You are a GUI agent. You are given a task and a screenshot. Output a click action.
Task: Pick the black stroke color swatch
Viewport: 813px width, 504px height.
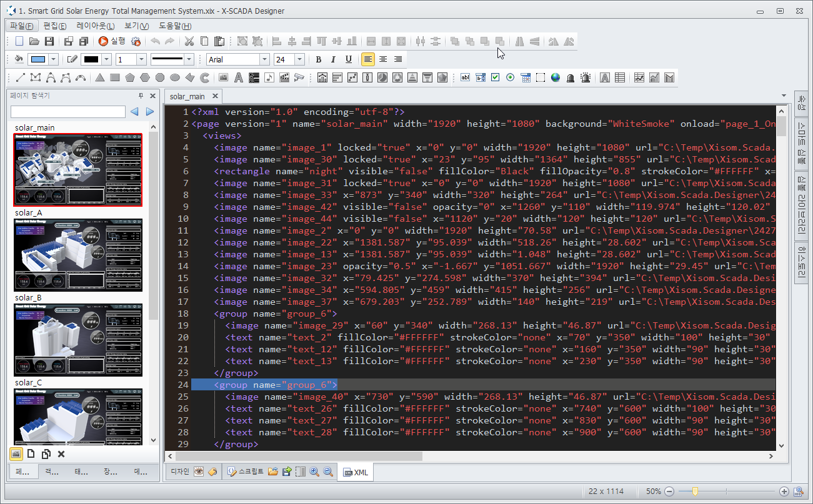tap(91, 59)
